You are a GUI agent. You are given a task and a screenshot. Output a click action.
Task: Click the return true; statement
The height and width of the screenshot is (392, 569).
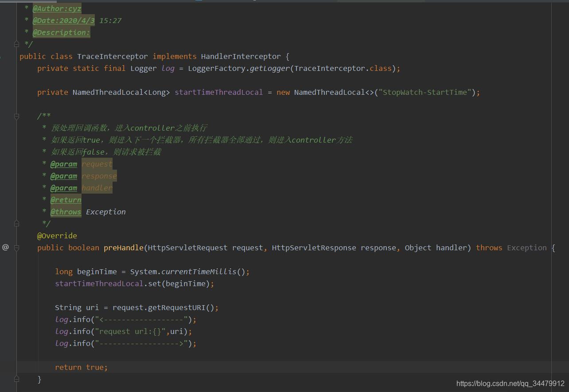[82, 367]
